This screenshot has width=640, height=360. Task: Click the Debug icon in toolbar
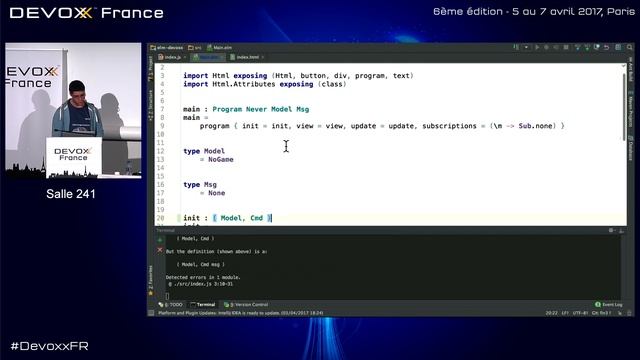547,47
